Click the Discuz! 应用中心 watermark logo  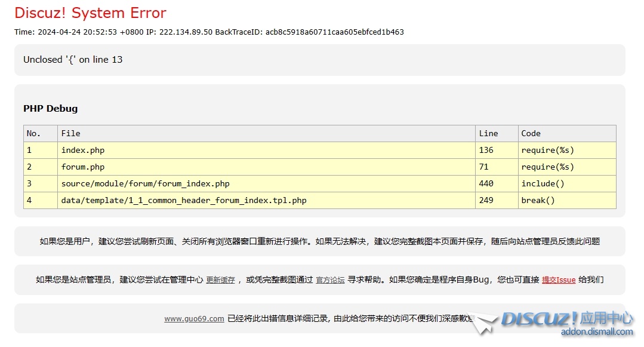point(566,318)
